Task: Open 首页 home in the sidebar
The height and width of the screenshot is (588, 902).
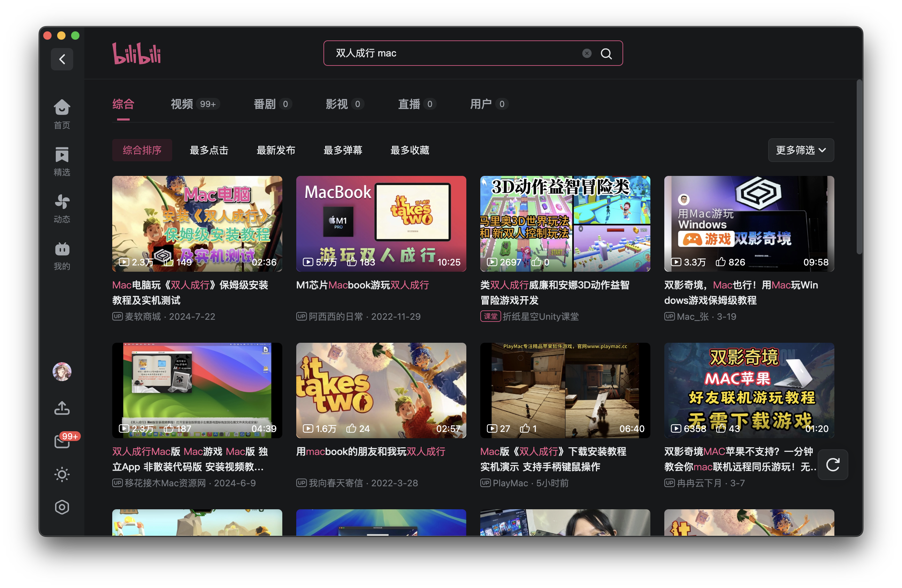Action: [62, 114]
